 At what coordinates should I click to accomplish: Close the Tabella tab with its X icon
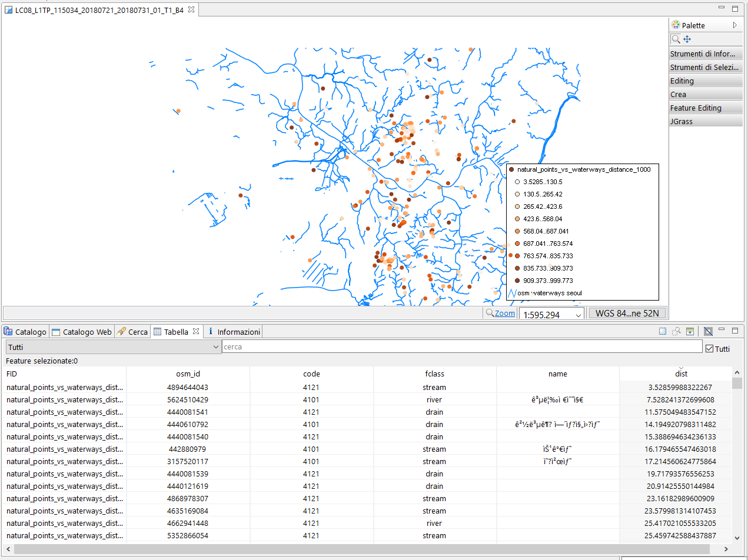(197, 332)
